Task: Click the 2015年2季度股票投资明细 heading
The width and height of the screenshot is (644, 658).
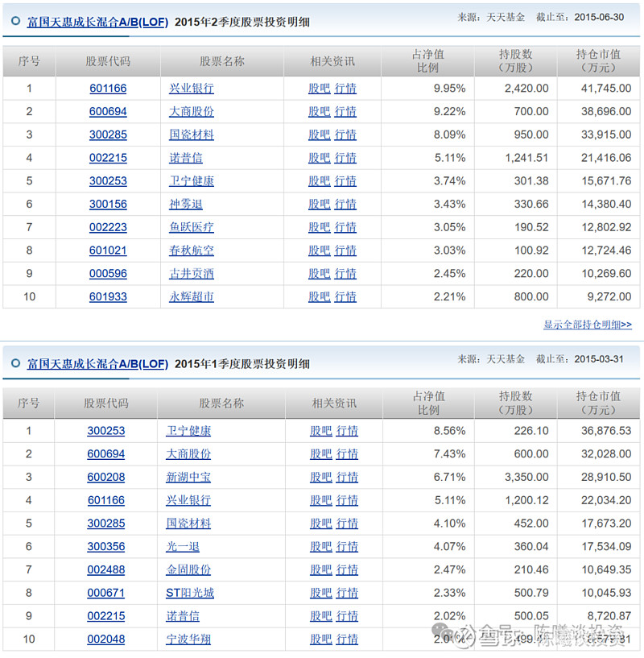Action: (242, 22)
